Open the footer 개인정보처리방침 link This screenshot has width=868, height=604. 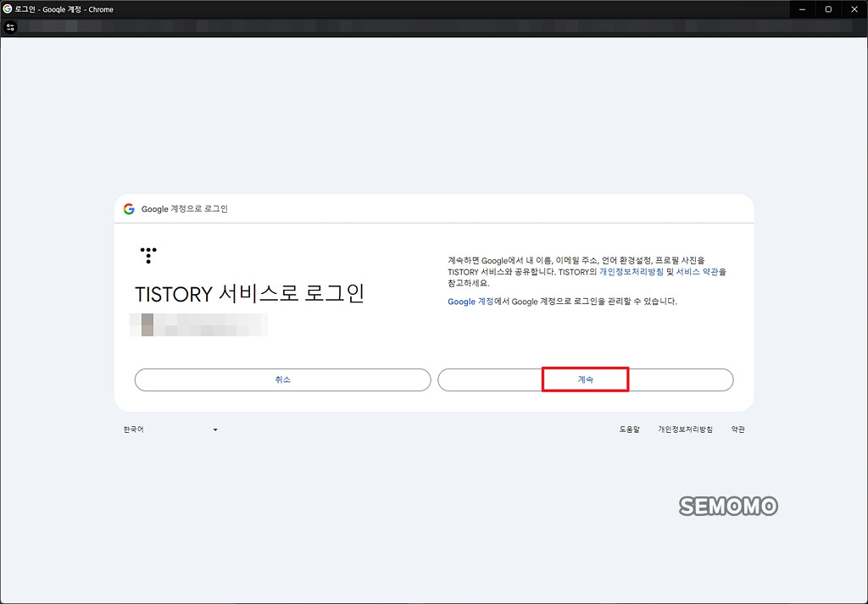pos(685,429)
